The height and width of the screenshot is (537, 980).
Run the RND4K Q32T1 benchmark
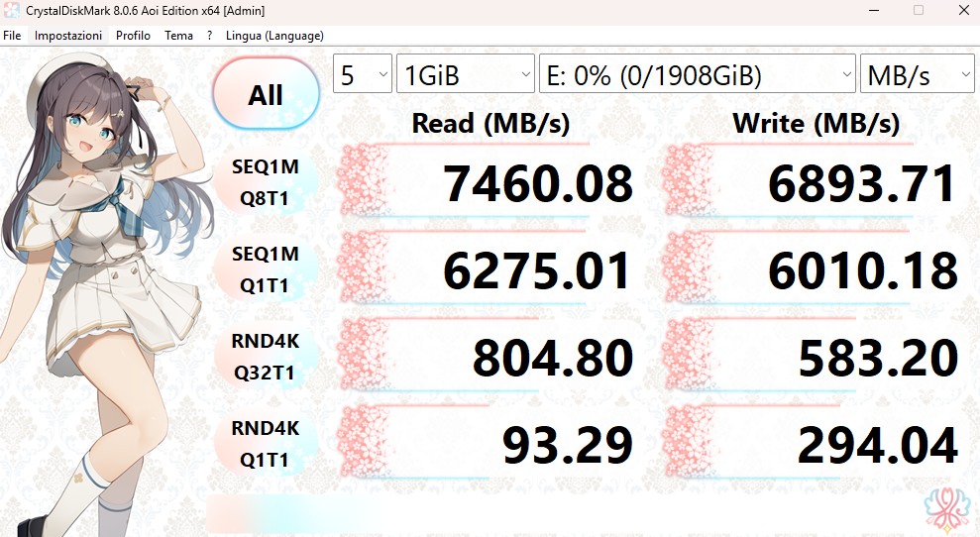pos(266,358)
